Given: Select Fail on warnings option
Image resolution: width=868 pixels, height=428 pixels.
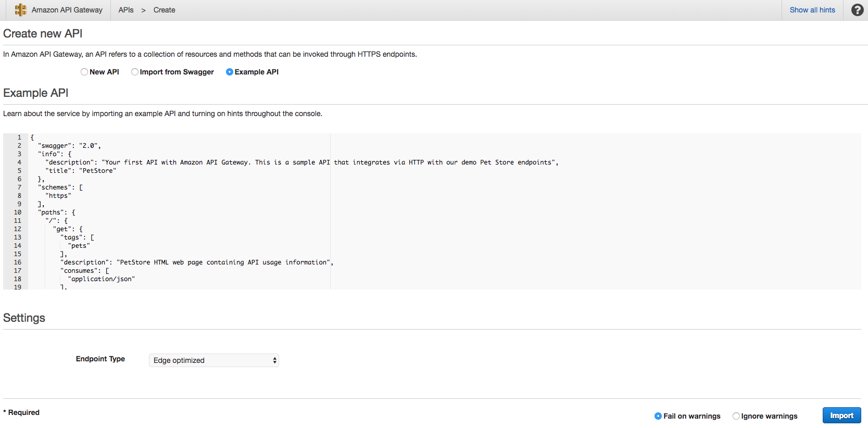Looking at the screenshot, I should (x=658, y=416).
